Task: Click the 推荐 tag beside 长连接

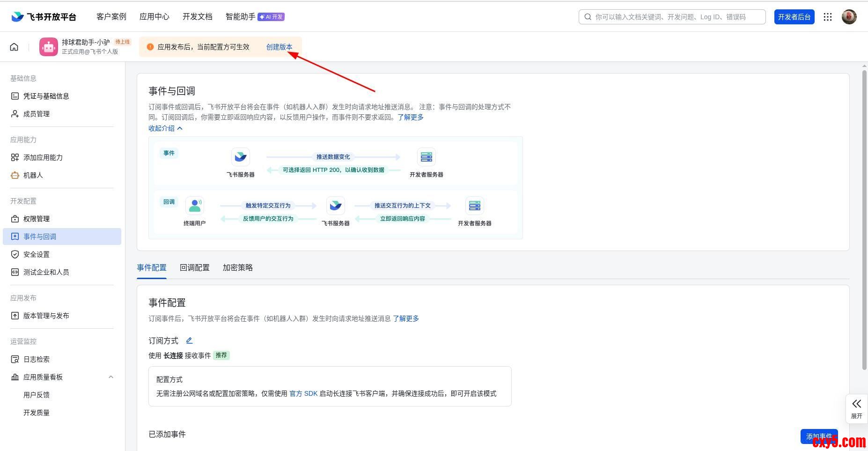Action: (x=221, y=355)
